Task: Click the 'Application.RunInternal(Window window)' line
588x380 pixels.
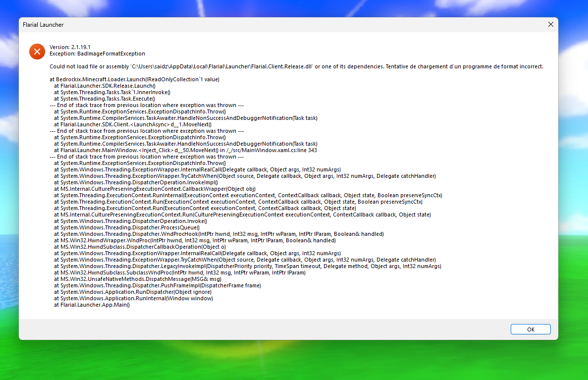Action: point(133,298)
